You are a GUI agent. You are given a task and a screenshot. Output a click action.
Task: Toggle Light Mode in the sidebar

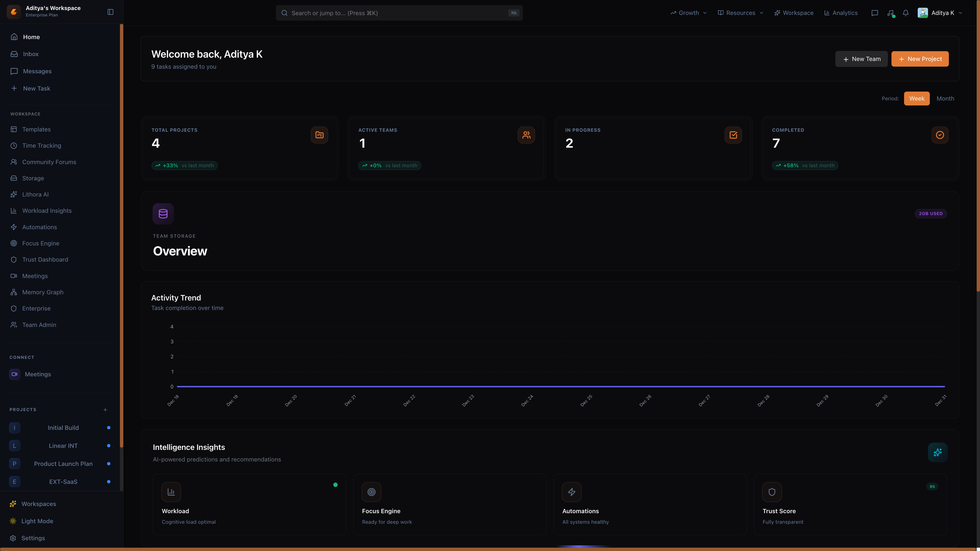click(37, 521)
